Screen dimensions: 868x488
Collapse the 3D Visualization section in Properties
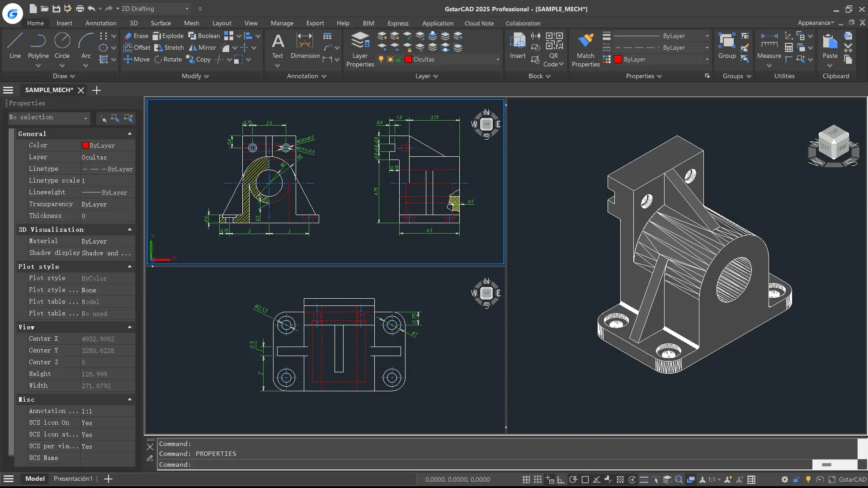tap(130, 230)
